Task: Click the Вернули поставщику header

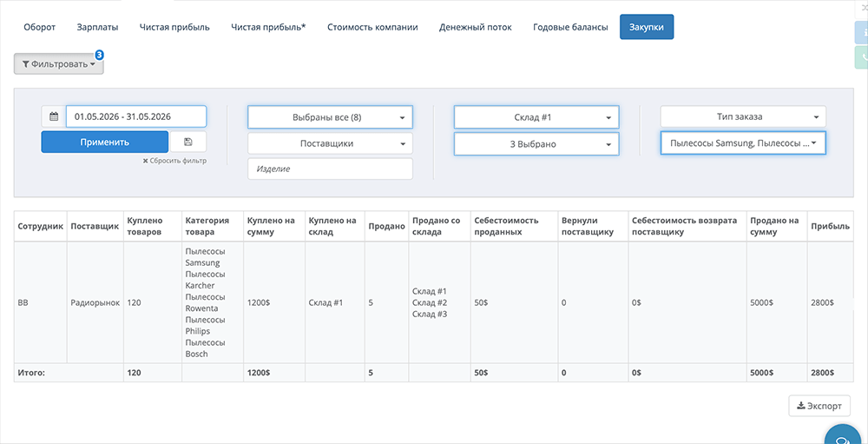Action: pos(593,226)
